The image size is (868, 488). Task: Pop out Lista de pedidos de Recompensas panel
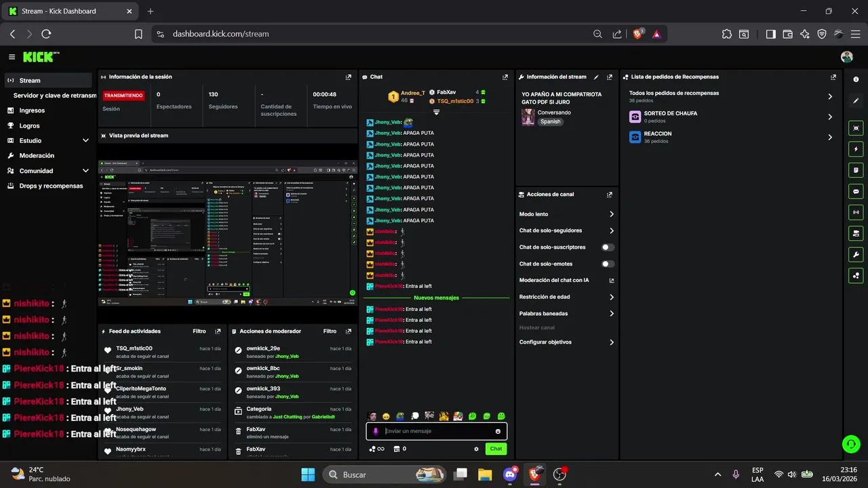tap(833, 77)
